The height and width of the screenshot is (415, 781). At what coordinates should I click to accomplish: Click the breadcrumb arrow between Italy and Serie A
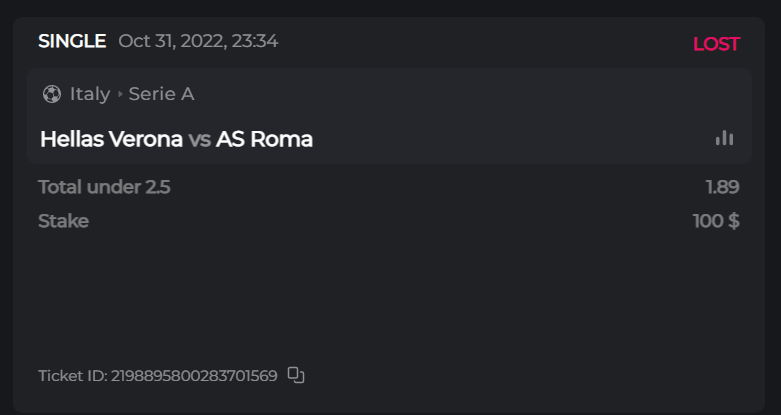[x=120, y=94]
